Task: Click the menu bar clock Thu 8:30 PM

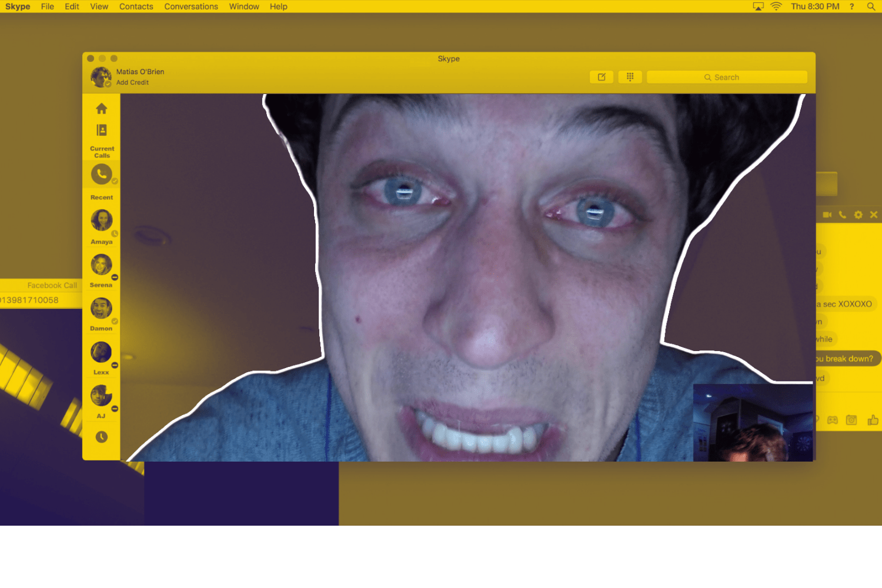Action: [x=815, y=6]
